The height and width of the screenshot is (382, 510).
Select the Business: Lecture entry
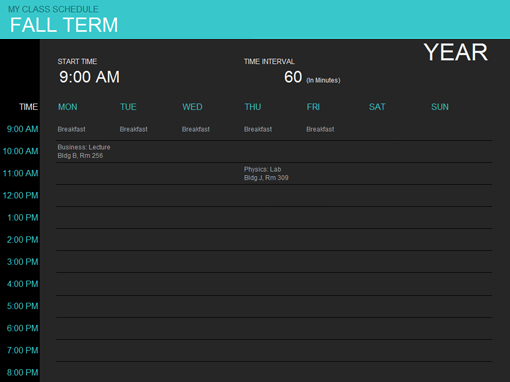click(84, 151)
